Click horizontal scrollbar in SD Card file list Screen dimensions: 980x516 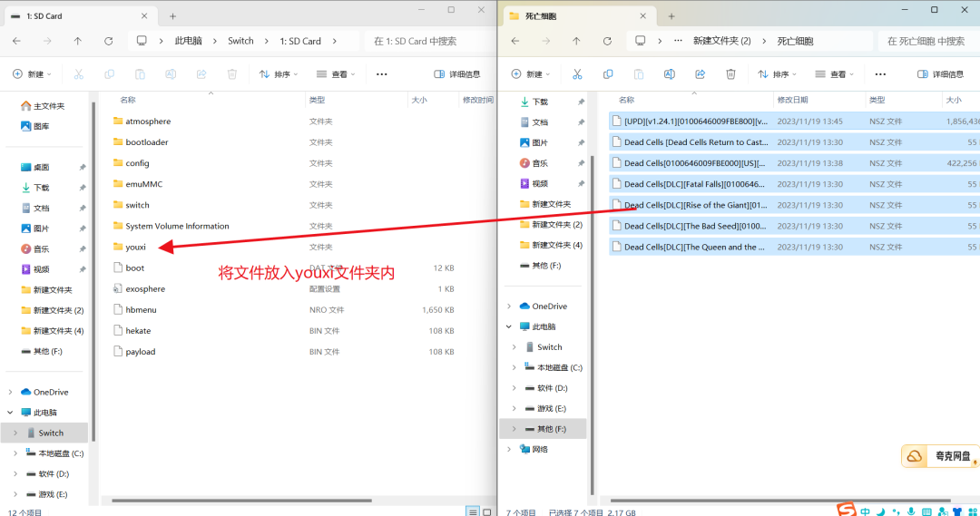(241, 501)
